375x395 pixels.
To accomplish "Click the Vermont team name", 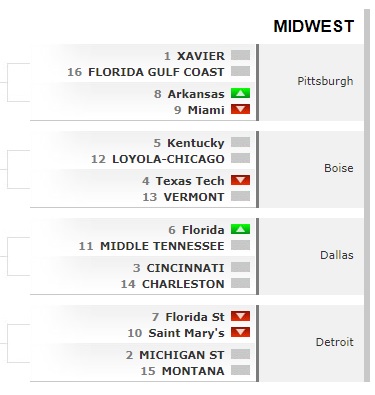I will coord(194,197).
